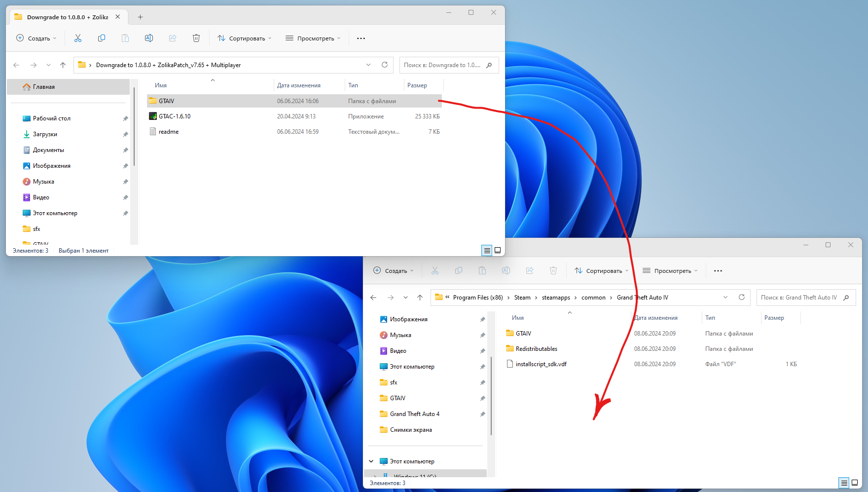
Task: Select GTAC-1.6.10 application file
Action: (294, 116)
